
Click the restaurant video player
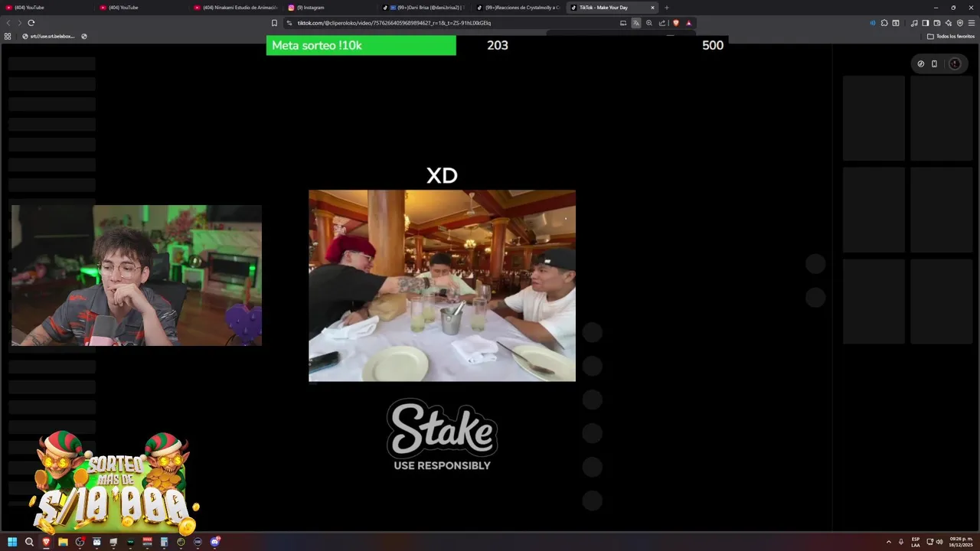coord(442,285)
